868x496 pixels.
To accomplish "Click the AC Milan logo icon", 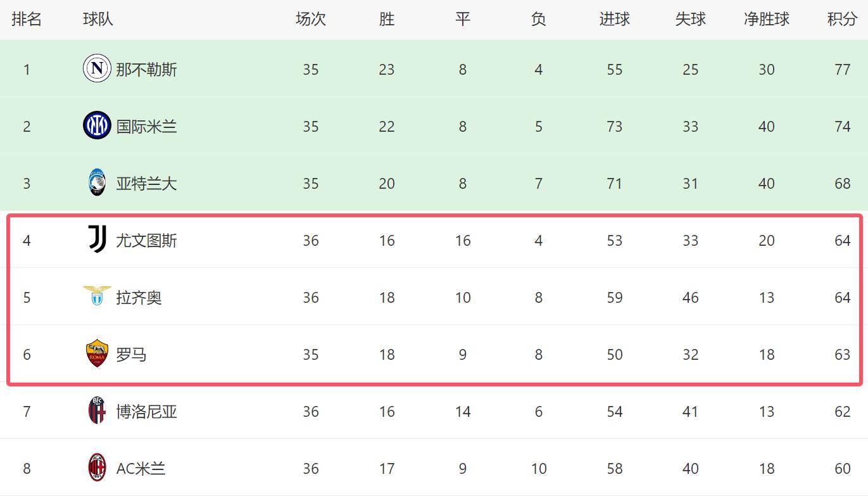I will (x=97, y=467).
